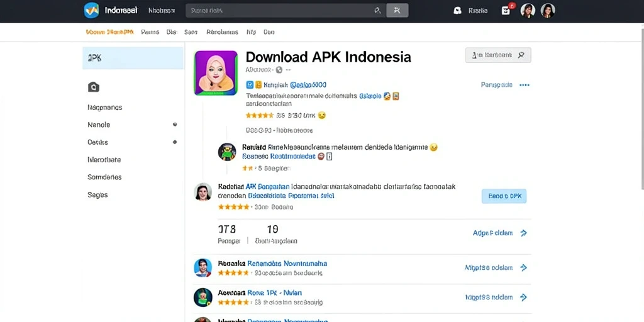Open notifications icon with red badge
Screen dimensions: 644x322
[506, 10]
